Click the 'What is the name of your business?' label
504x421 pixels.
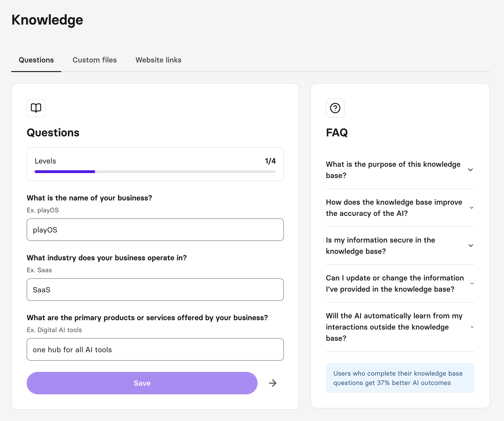pyautogui.click(x=89, y=198)
